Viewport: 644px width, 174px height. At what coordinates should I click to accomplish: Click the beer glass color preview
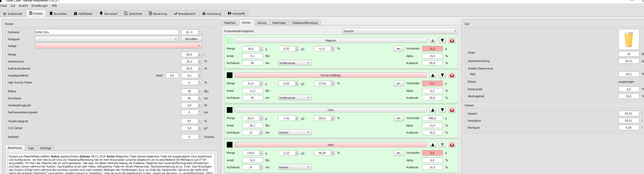pyautogui.click(x=629, y=39)
